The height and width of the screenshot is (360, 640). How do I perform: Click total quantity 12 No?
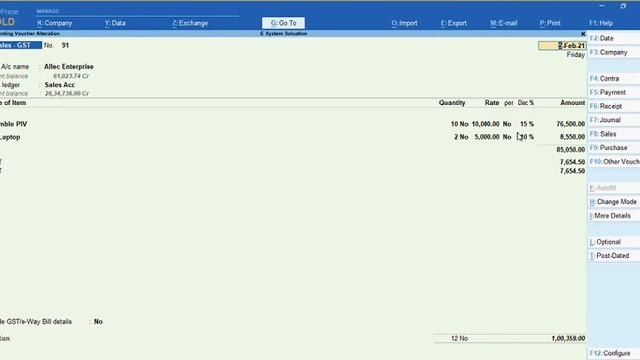pyautogui.click(x=459, y=338)
